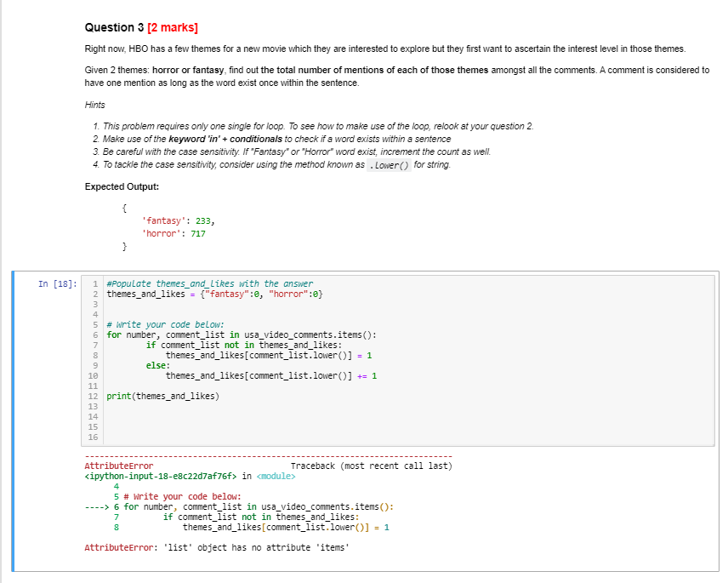Click the 'AttributeError' traceback header
Image resolution: width=728 pixels, height=583 pixels.
119,466
